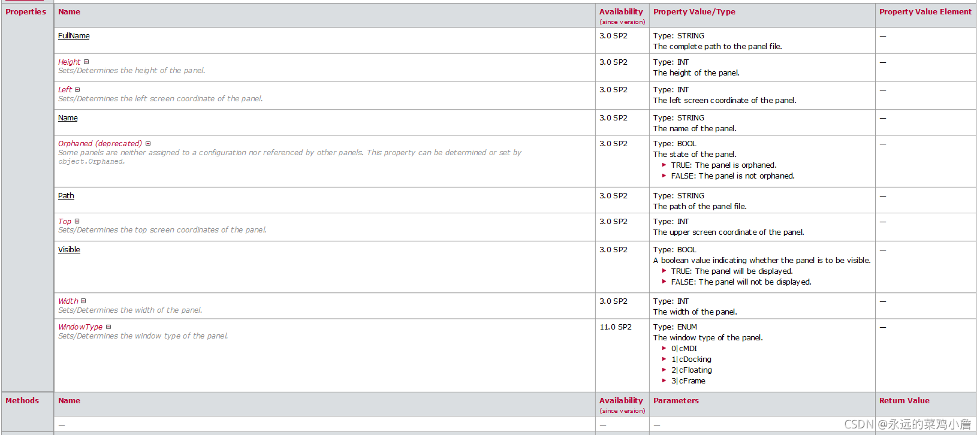Click 'The left screen coordinate of the panel.'
Screen dimensions: 980x435
coord(725,101)
